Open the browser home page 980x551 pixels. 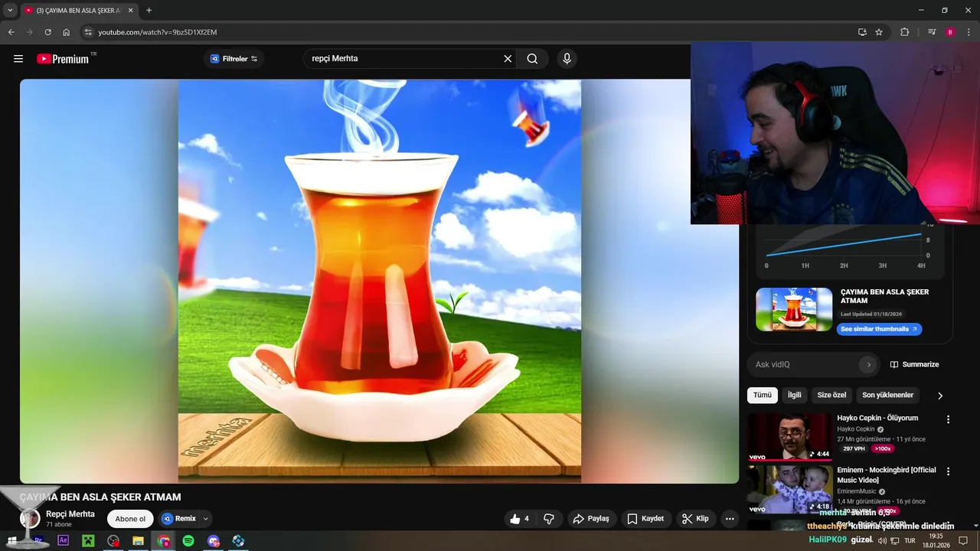point(67,32)
